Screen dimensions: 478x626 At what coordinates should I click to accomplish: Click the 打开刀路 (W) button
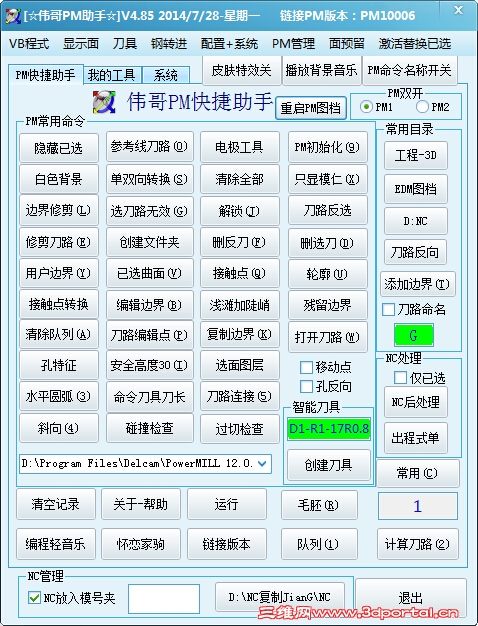point(327,337)
